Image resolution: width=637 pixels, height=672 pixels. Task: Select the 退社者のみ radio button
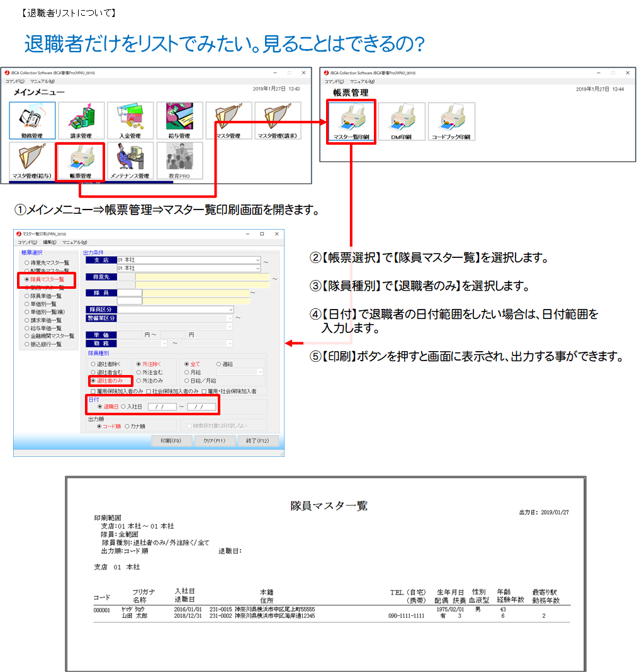(x=94, y=381)
